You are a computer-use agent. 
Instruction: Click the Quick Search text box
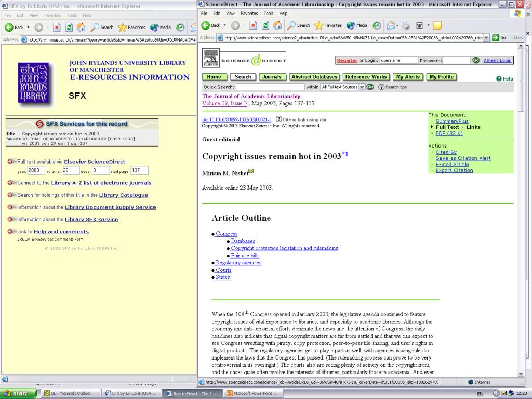click(x=270, y=87)
